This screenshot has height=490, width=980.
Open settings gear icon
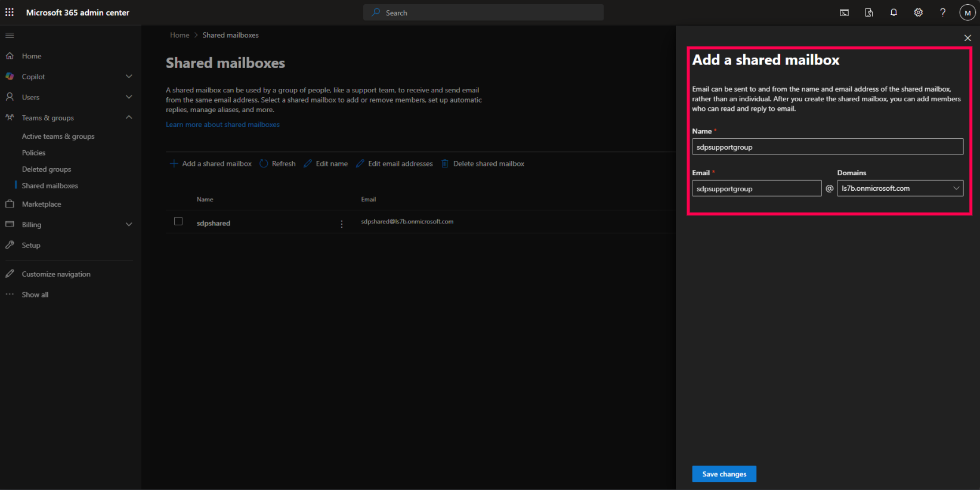(919, 13)
